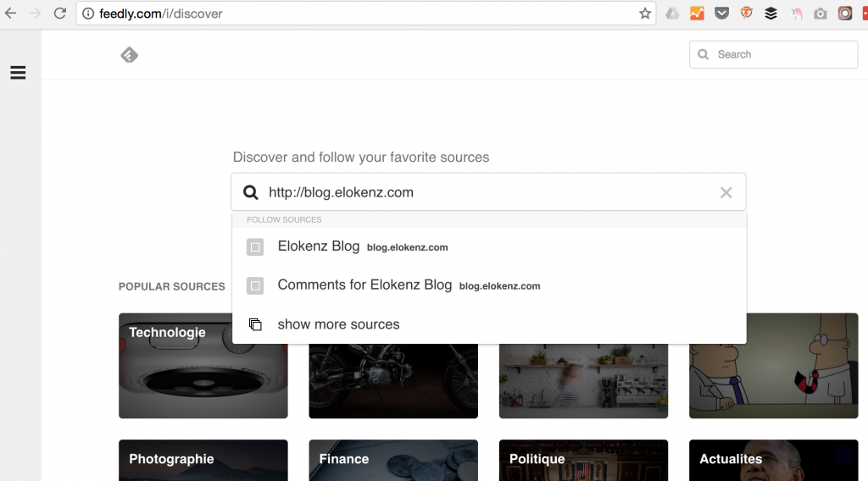Open the hamburger sidebar menu
Screen dimensions: 868x481
pos(18,73)
